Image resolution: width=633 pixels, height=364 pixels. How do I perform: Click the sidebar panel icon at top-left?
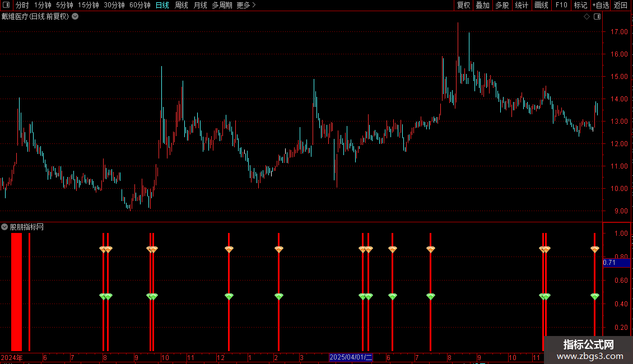point(6,5)
